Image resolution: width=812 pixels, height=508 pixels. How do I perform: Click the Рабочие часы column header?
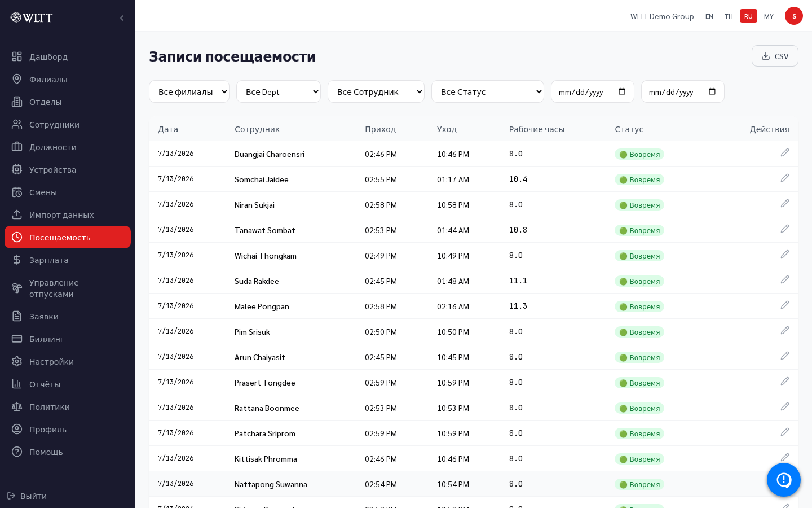coord(537,129)
